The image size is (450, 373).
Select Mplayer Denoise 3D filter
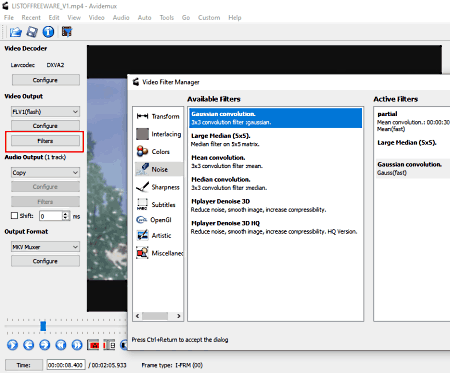[x=275, y=205]
